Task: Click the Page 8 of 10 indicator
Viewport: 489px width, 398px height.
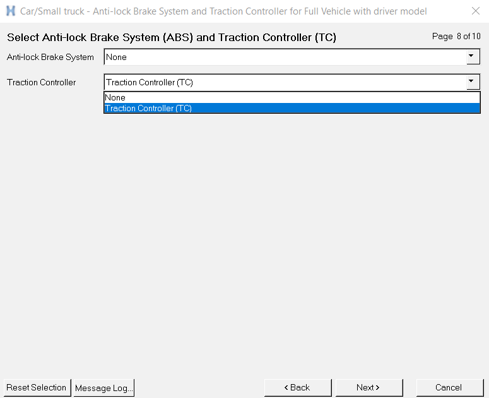Action: [456, 36]
